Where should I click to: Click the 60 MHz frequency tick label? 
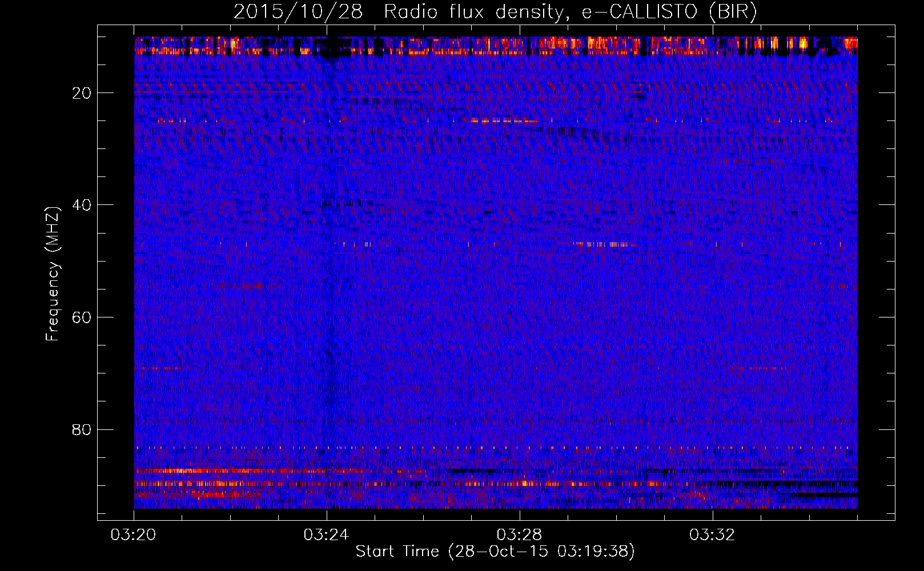click(x=82, y=317)
